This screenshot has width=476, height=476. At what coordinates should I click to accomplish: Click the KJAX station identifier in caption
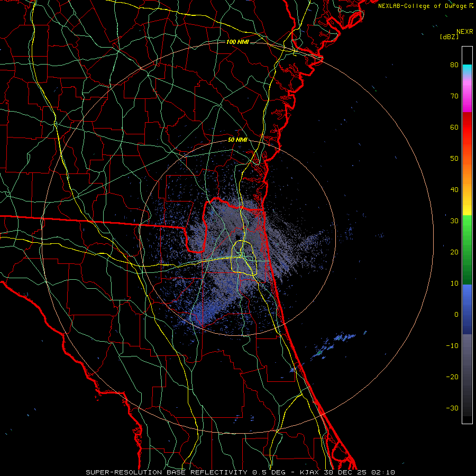[x=309, y=472]
